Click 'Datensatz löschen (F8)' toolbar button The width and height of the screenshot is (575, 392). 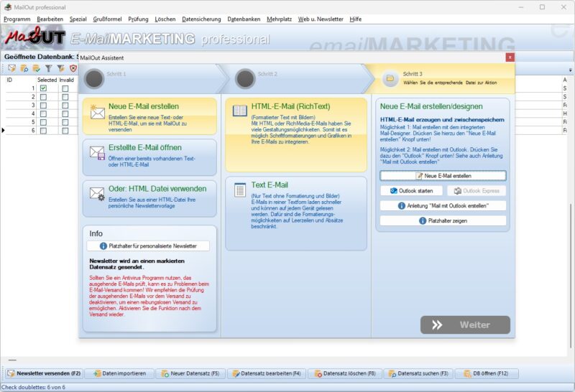(x=345, y=373)
